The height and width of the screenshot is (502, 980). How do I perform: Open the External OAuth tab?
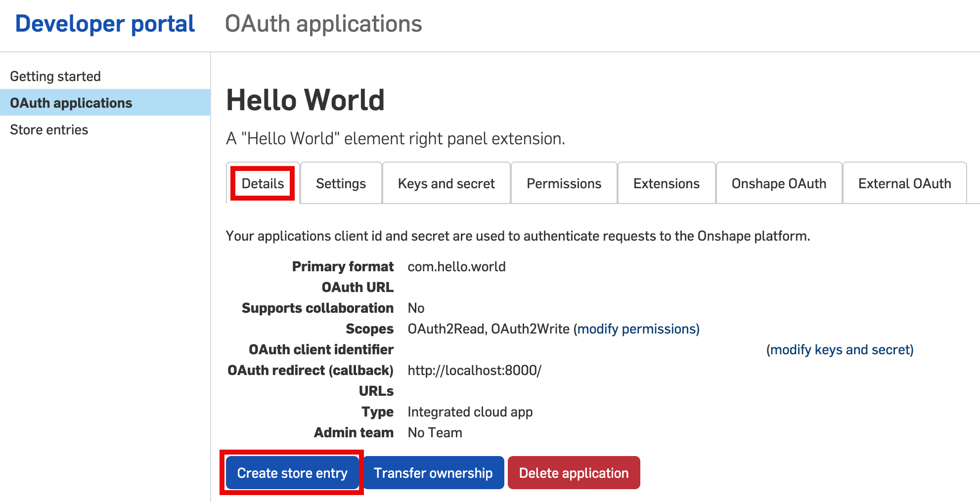pos(904,183)
